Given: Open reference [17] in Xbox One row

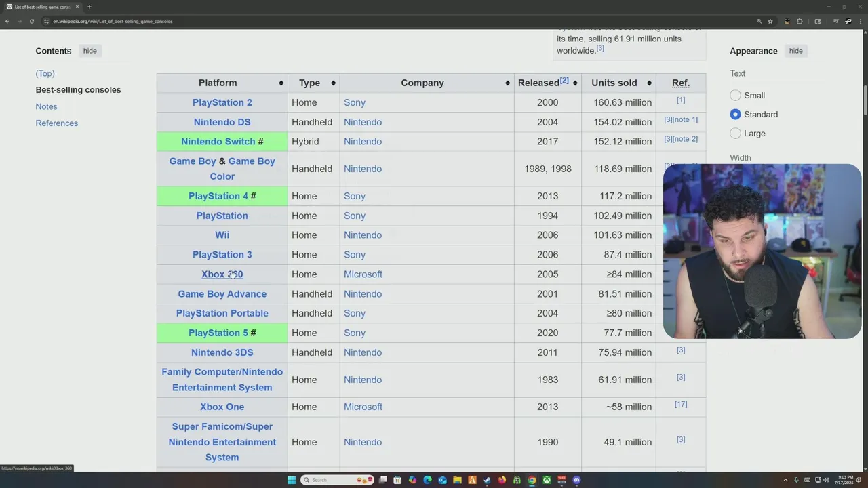Looking at the screenshot, I should coord(681,405).
